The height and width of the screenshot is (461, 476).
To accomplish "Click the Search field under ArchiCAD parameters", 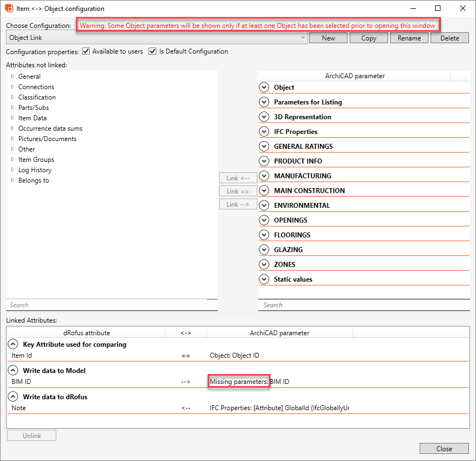I will [363, 305].
